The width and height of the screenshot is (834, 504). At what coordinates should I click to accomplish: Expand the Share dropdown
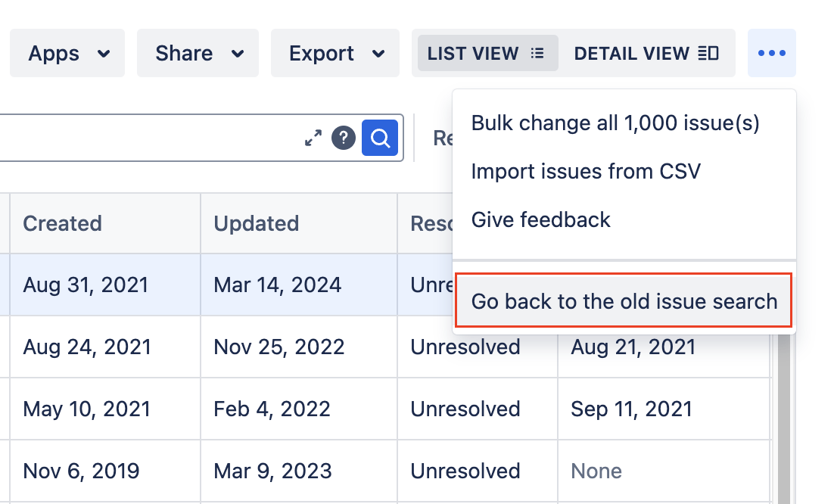click(x=198, y=53)
